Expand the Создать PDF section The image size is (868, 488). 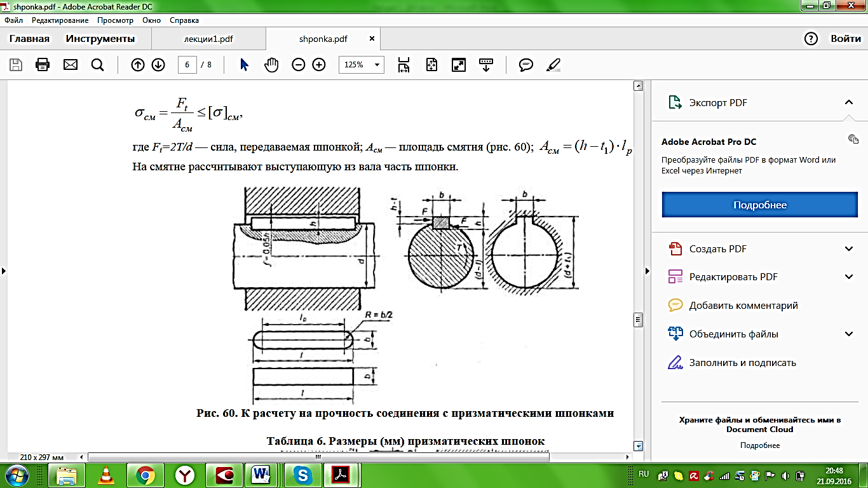(x=848, y=249)
